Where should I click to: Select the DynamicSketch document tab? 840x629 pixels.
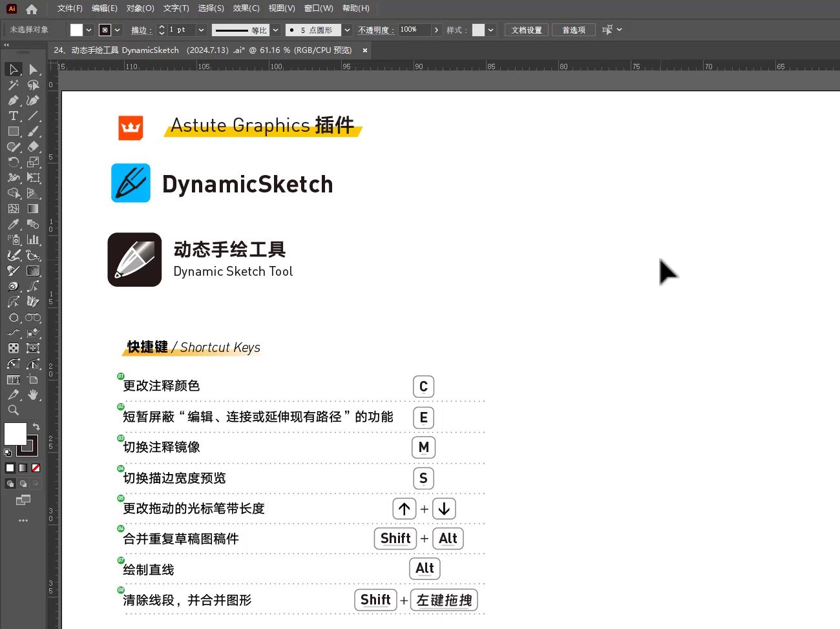[x=194, y=50]
